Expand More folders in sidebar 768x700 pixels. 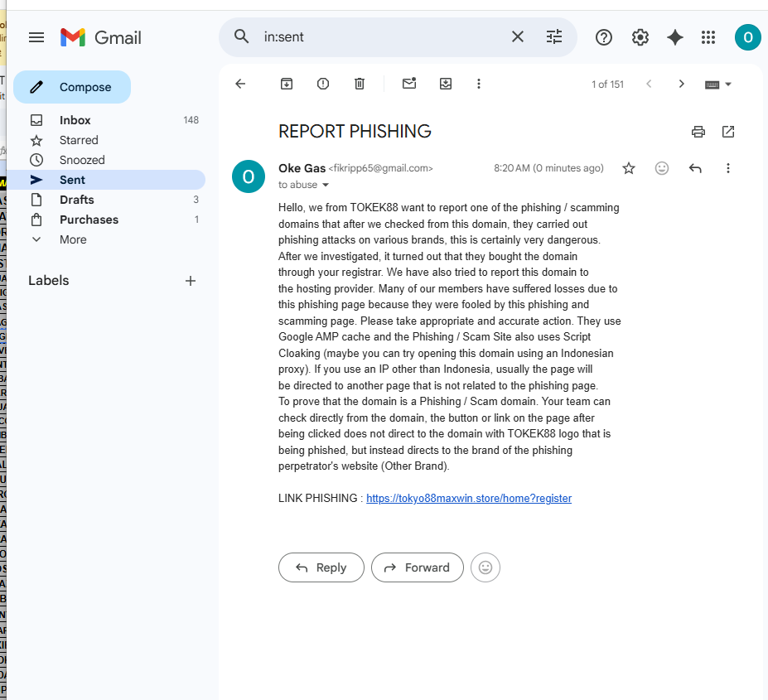(x=106, y=239)
